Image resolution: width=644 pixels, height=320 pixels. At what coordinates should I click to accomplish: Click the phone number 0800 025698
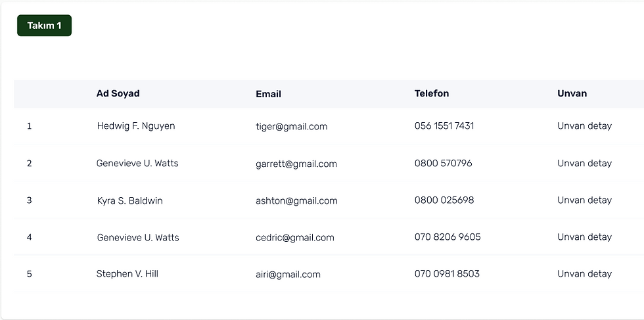[x=444, y=200]
